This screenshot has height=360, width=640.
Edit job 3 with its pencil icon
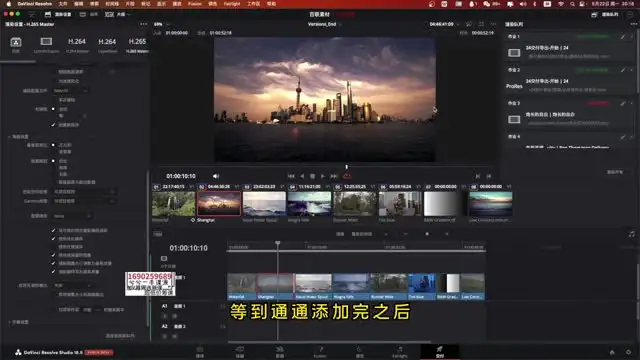click(x=623, y=104)
